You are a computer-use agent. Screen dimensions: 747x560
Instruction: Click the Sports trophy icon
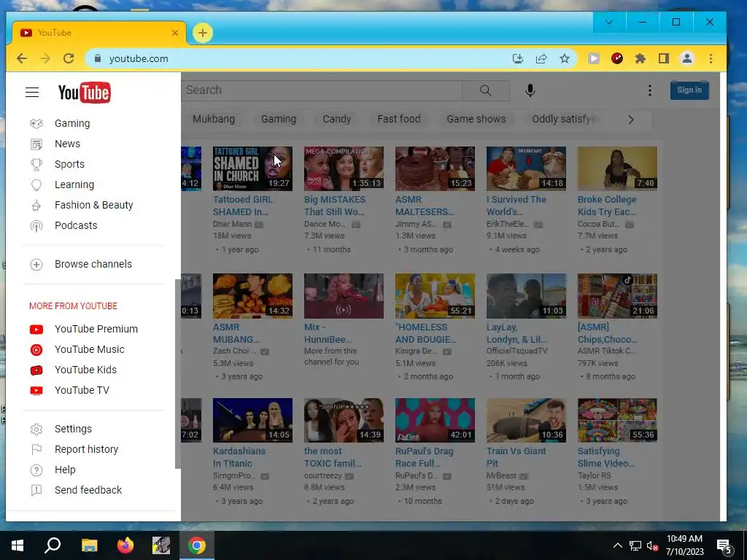pyautogui.click(x=36, y=165)
